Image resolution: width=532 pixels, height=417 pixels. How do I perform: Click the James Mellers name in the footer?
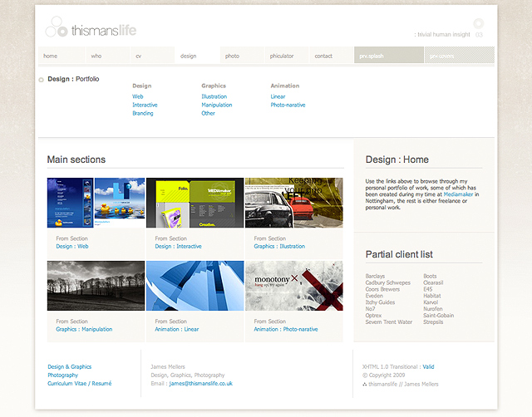coord(168,367)
